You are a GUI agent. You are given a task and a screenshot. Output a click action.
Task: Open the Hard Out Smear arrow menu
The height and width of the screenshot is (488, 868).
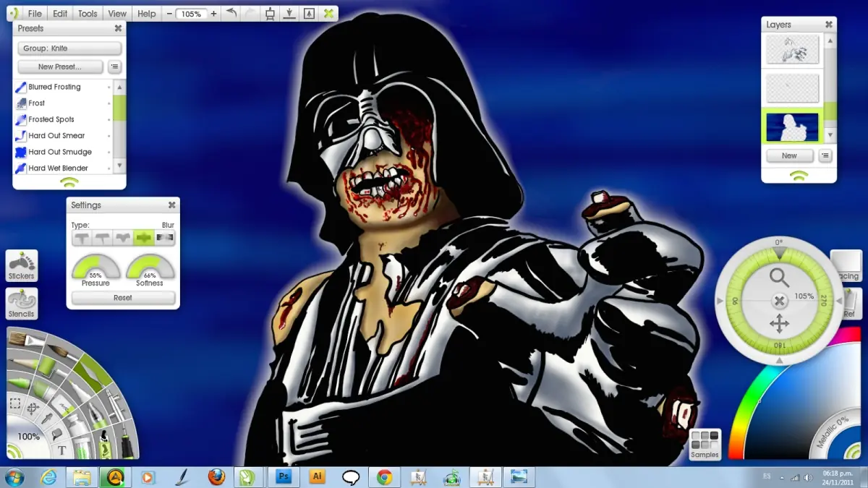(x=109, y=136)
